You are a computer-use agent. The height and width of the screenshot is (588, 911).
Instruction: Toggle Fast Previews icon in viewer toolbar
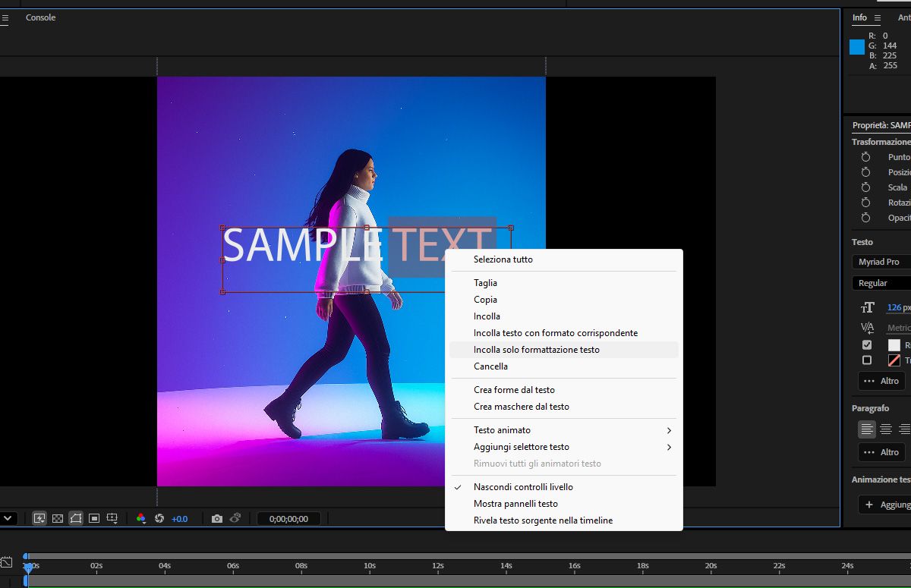click(x=39, y=519)
